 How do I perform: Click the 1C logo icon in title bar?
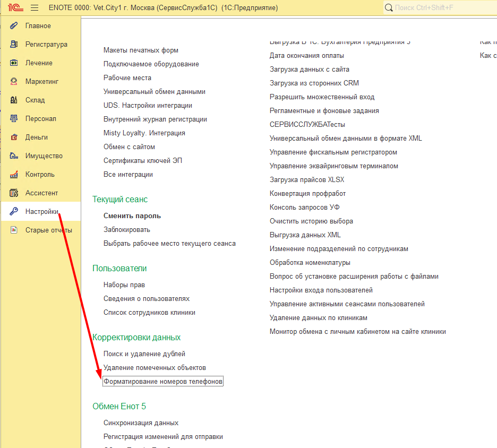click(x=14, y=8)
